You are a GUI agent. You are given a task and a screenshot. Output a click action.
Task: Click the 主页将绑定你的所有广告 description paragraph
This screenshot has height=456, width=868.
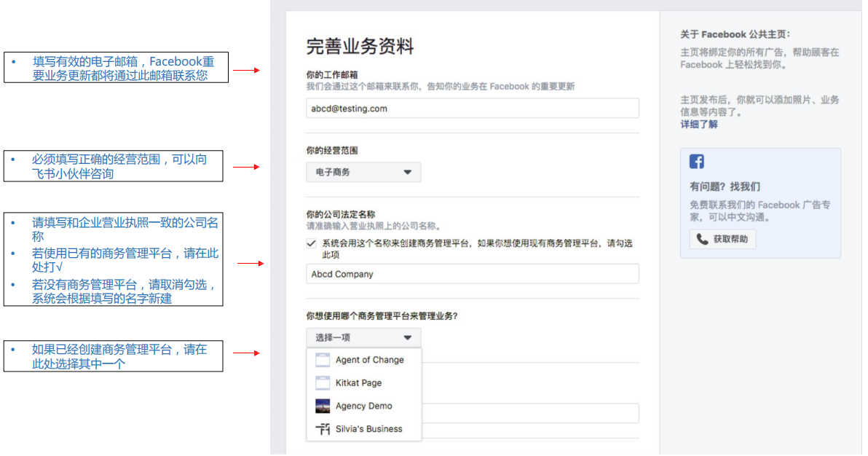pos(759,58)
